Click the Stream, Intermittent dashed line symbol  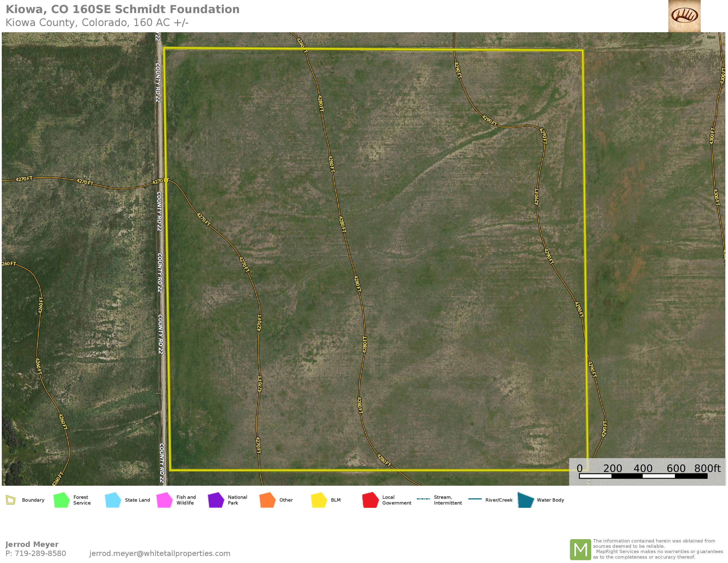pyautogui.click(x=423, y=499)
